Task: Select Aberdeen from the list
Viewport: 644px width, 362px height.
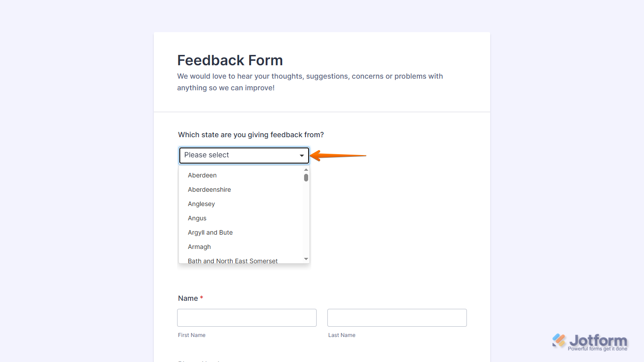Action: click(x=202, y=175)
